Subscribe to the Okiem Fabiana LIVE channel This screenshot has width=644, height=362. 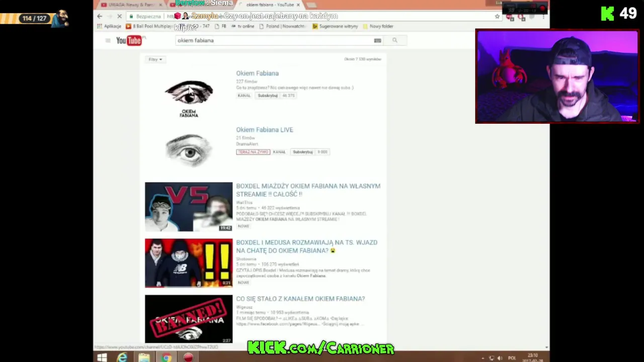point(302,152)
